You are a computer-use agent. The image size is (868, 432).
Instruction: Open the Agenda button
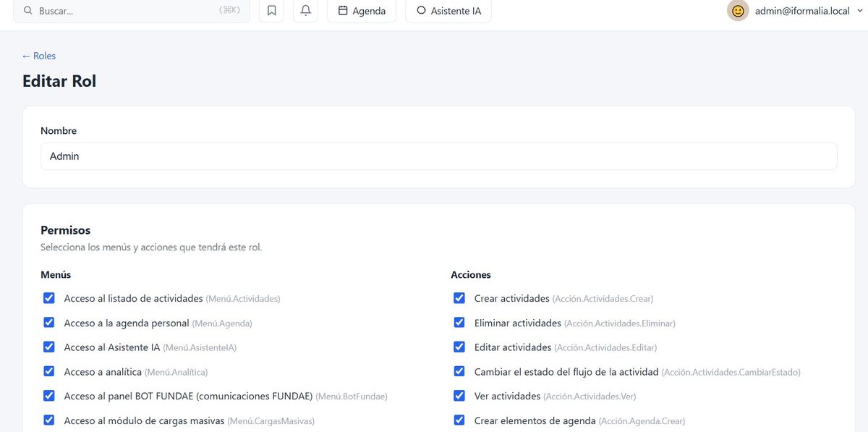(x=362, y=11)
